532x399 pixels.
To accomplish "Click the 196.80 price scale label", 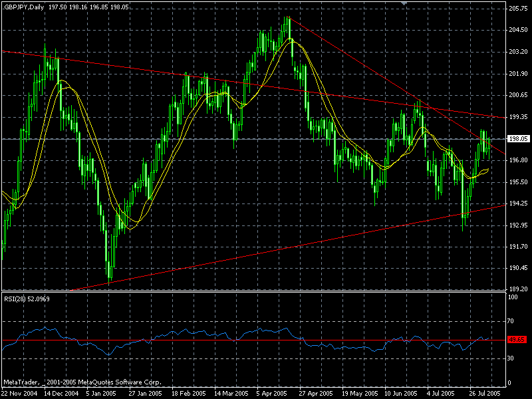I will [x=518, y=160].
